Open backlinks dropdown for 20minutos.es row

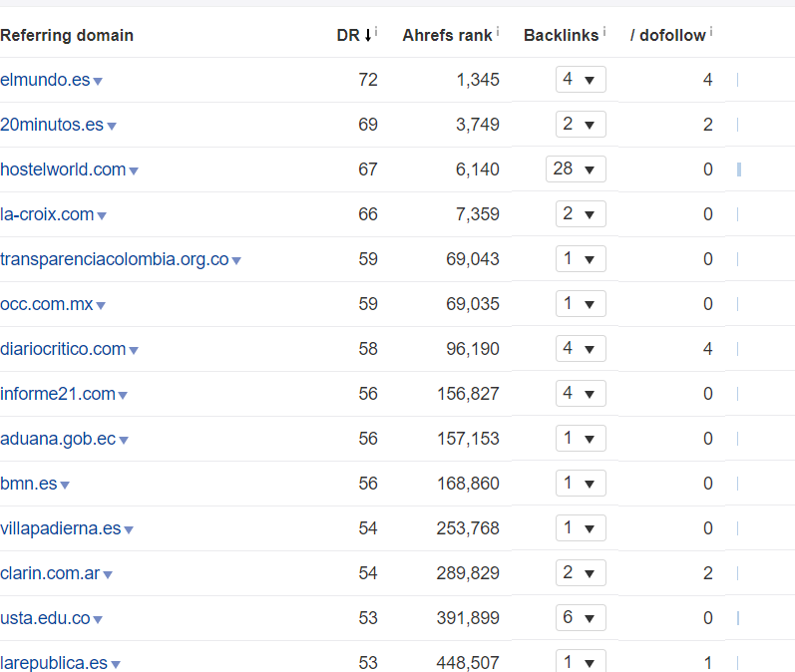click(581, 125)
